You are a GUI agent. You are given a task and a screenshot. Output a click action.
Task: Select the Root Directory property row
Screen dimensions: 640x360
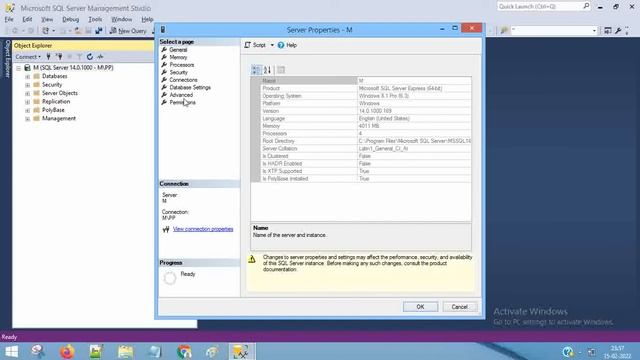coord(366,141)
